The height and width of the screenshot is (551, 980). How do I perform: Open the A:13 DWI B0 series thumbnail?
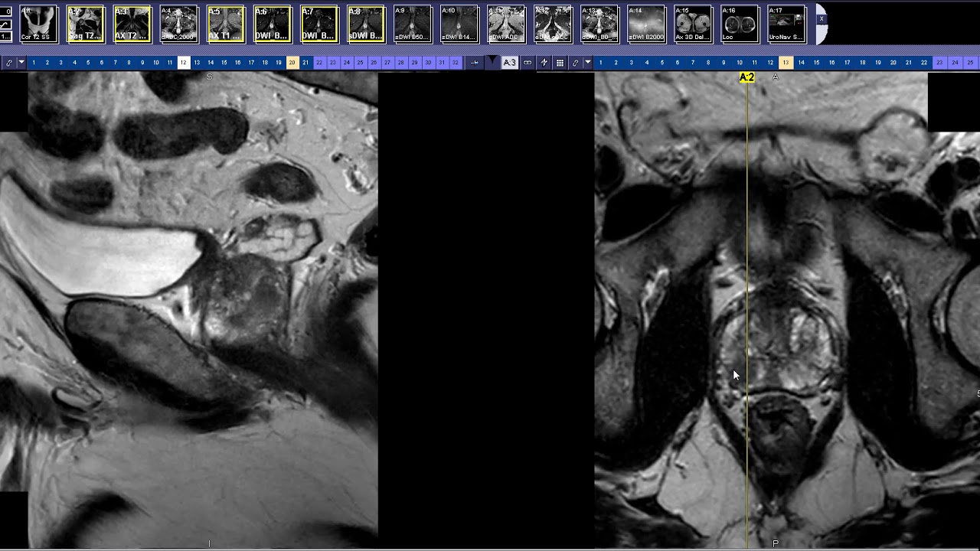click(x=599, y=24)
